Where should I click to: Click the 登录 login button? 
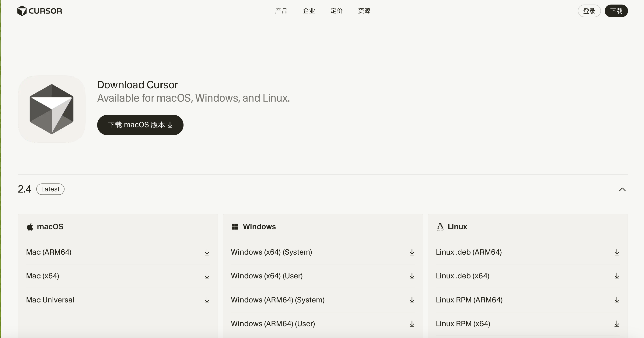point(589,11)
